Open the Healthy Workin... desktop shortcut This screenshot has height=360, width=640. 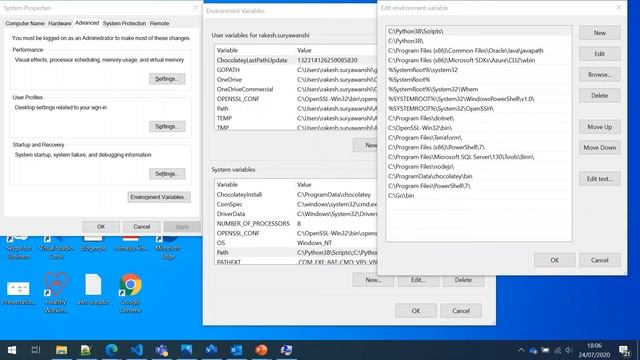(x=56, y=293)
